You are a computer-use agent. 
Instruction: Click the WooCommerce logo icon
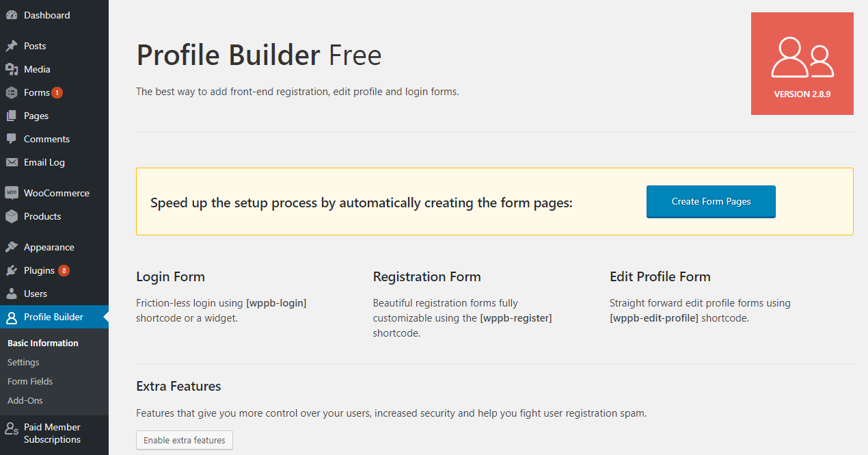click(x=12, y=193)
